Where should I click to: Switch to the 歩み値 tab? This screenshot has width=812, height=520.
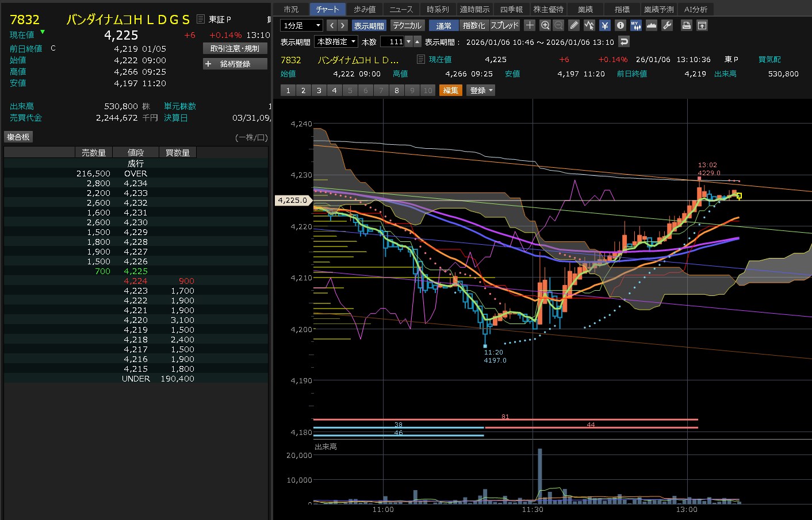pyautogui.click(x=365, y=10)
